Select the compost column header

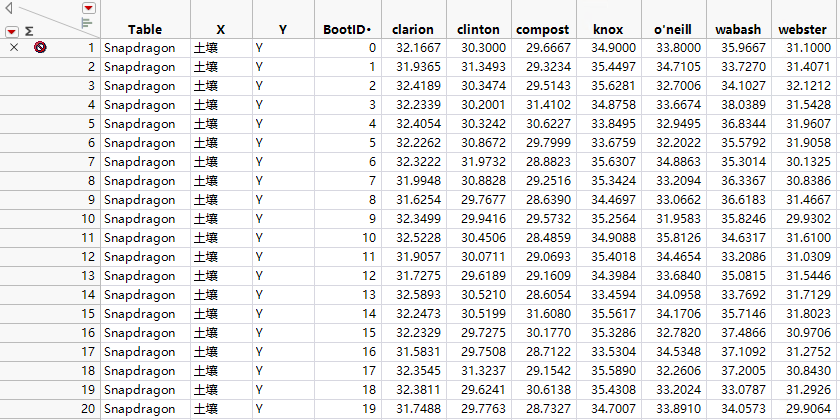(543, 30)
